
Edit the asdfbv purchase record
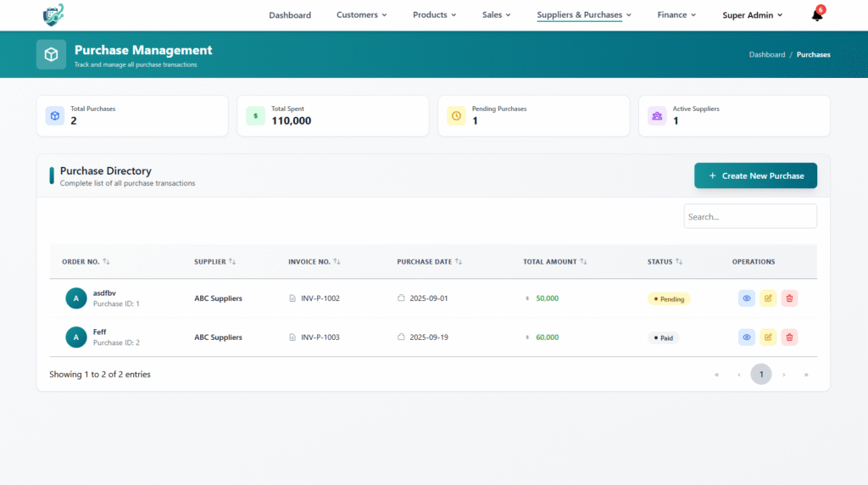click(x=768, y=298)
